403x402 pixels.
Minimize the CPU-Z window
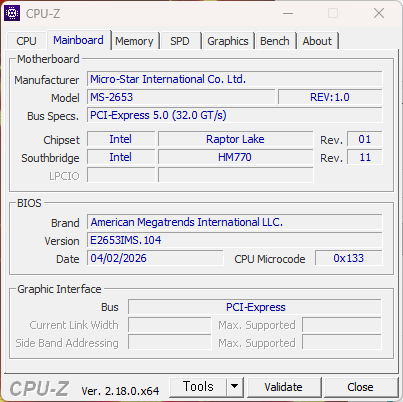pyautogui.click(x=288, y=14)
